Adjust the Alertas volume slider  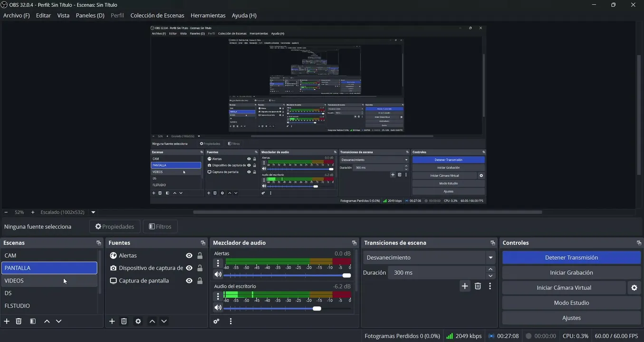tap(287, 275)
